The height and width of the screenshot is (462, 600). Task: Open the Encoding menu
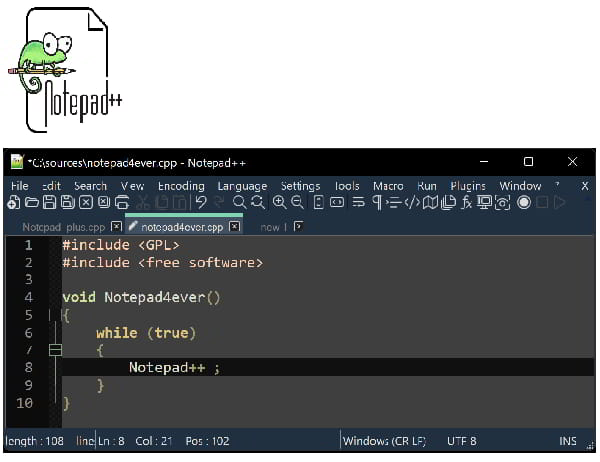(x=181, y=186)
